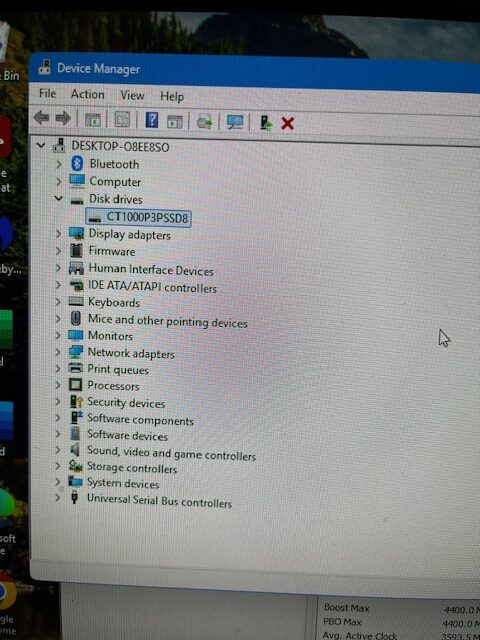The image size is (480, 640).
Task: Expand the Keyboards category arrow
Action: [x=58, y=302]
